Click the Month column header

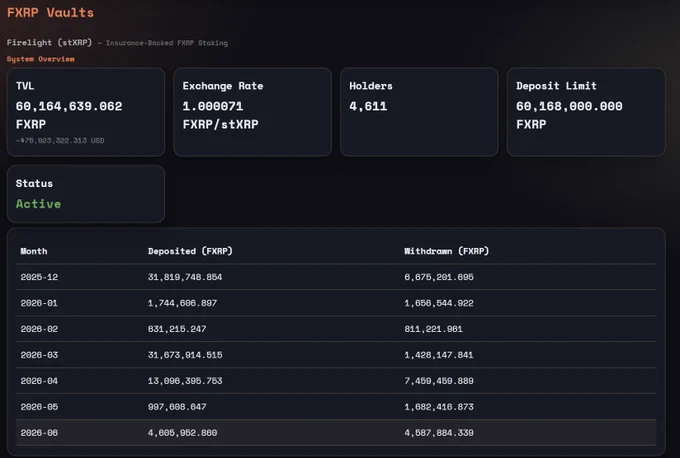tap(34, 251)
